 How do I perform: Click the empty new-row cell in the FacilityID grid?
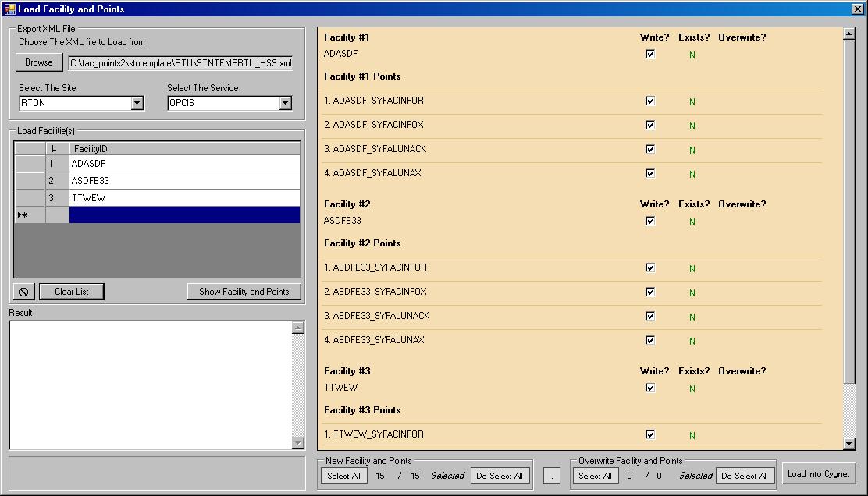(x=185, y=214)
